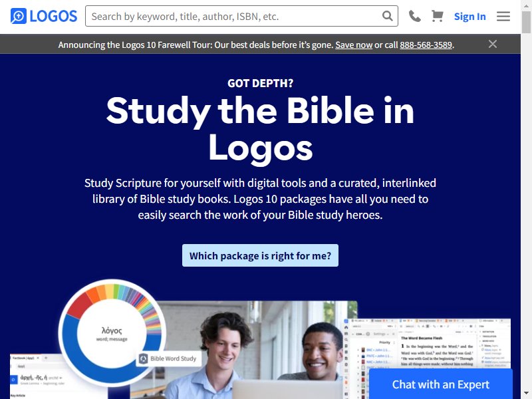Click the Factbook window thumbnail
The image size is (532, 399).
pyautogui.click(x=59, y=376)
